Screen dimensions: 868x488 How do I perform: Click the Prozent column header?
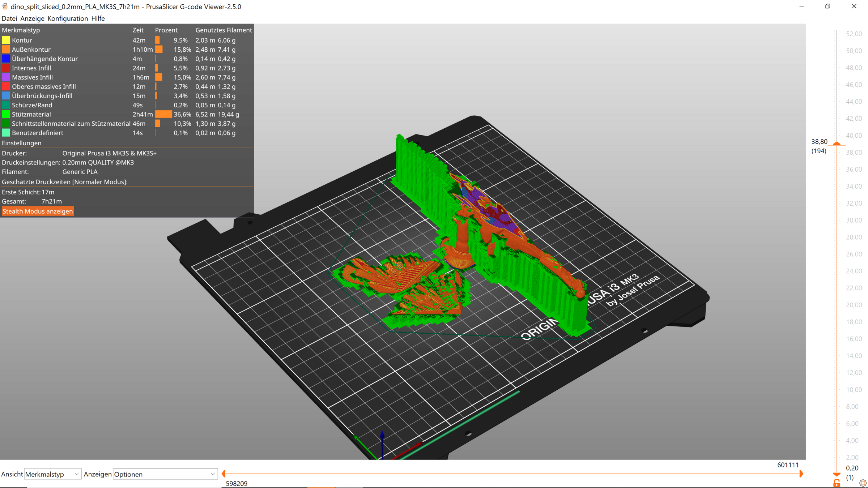166,30
